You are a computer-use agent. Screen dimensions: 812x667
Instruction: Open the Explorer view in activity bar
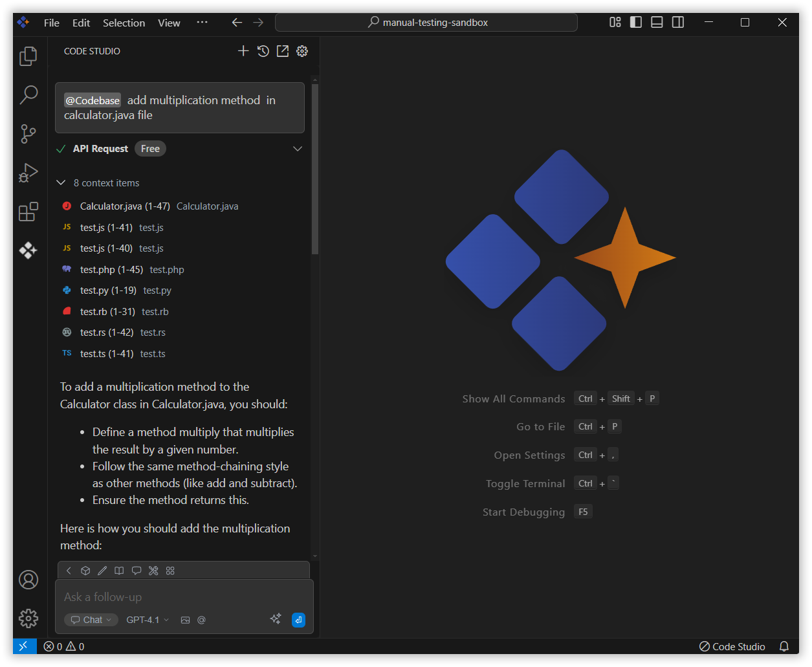[x=28, y=56]
